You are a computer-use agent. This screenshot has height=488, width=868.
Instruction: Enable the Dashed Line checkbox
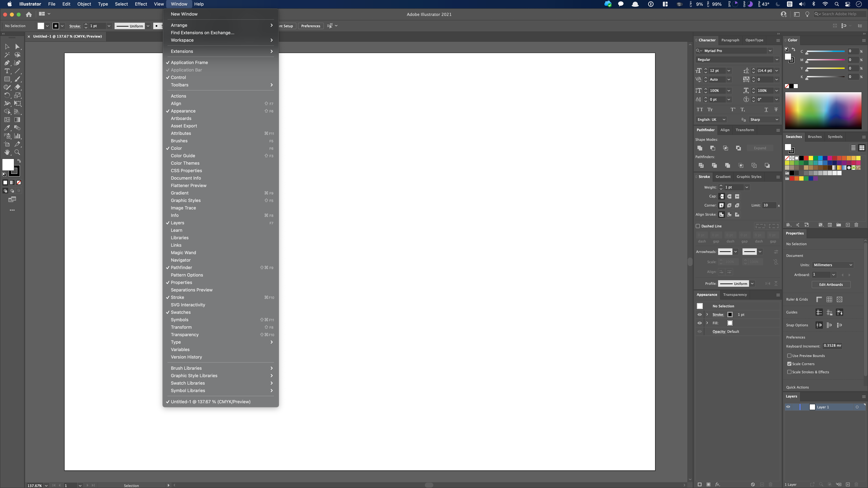coord(698,226)
